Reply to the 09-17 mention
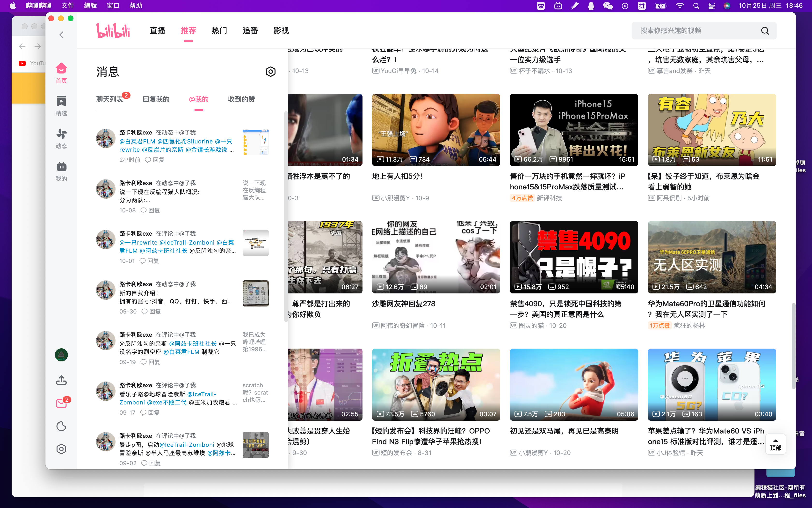 coord(150,413)
